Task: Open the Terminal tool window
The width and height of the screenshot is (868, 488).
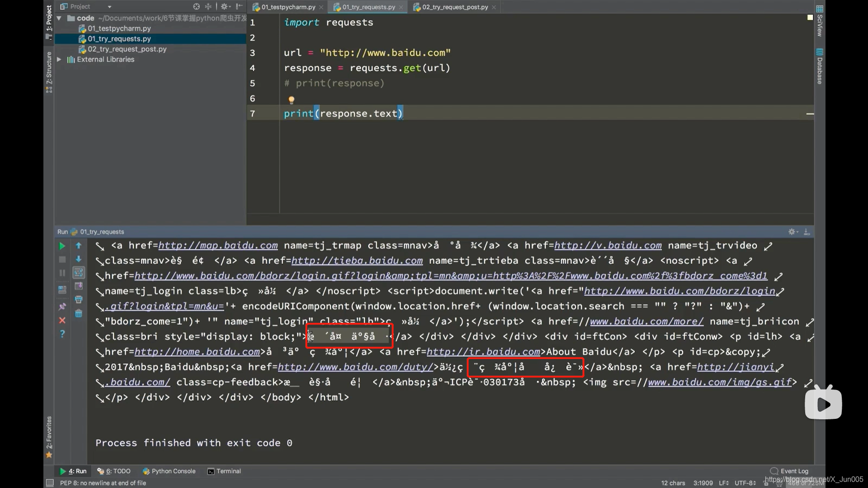Action: (224, 471)
